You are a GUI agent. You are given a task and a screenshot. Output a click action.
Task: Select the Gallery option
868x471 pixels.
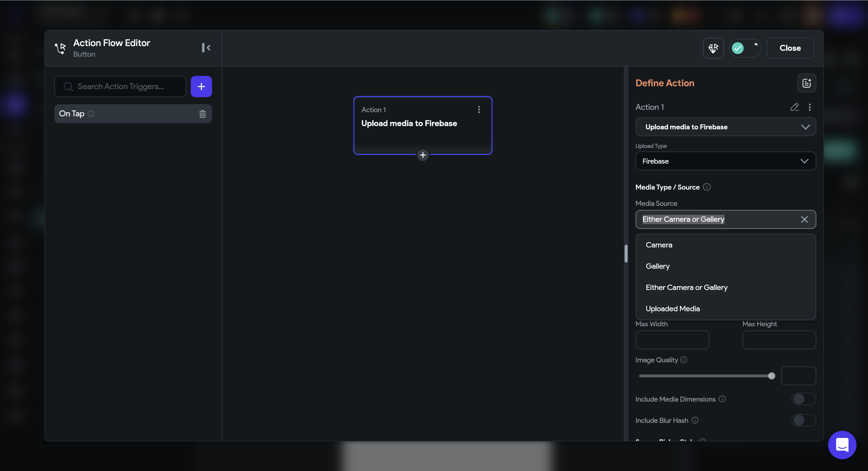(657, 266)
